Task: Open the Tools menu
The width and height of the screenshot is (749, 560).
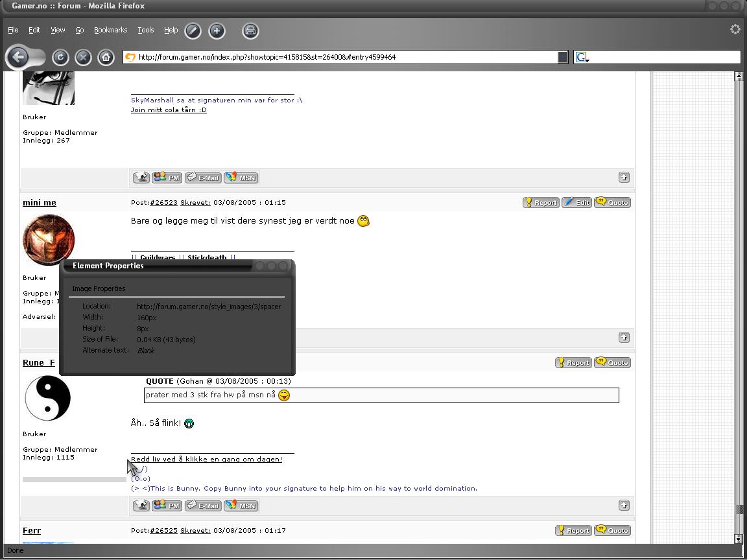Action: [x=146, y=30]
